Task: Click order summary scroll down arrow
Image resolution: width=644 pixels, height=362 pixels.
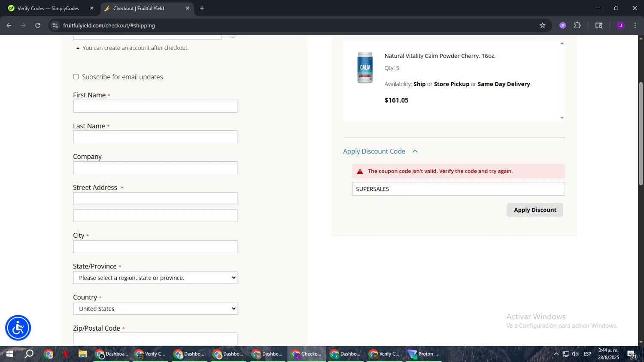Action: point(562,118)
